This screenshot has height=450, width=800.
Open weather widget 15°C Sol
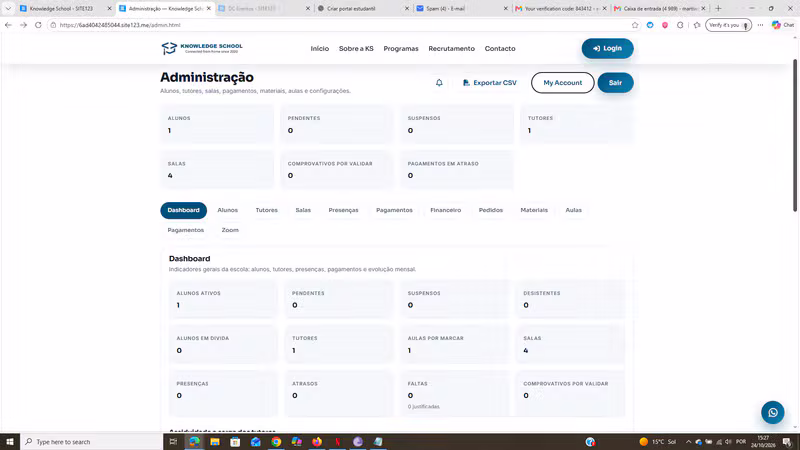click(658, 442)
